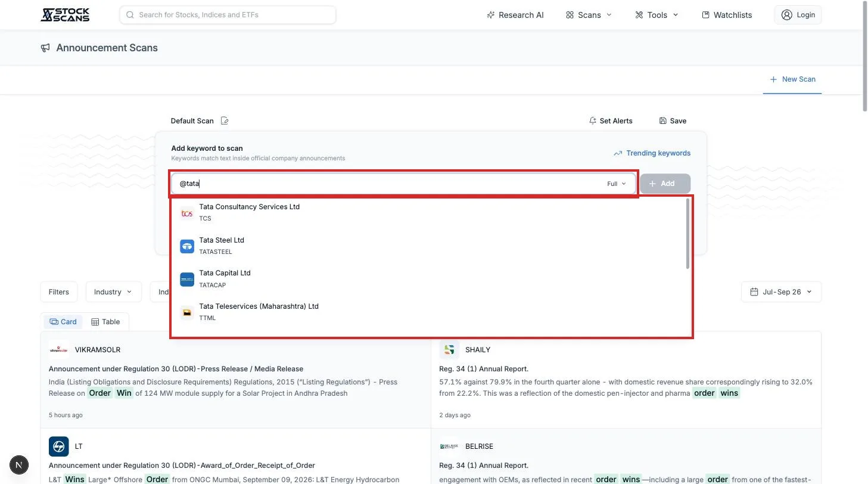Click the Add keyword button
The width and height of the screenshot is (868, 484).
pyautogui.click(x=665, y=184)
